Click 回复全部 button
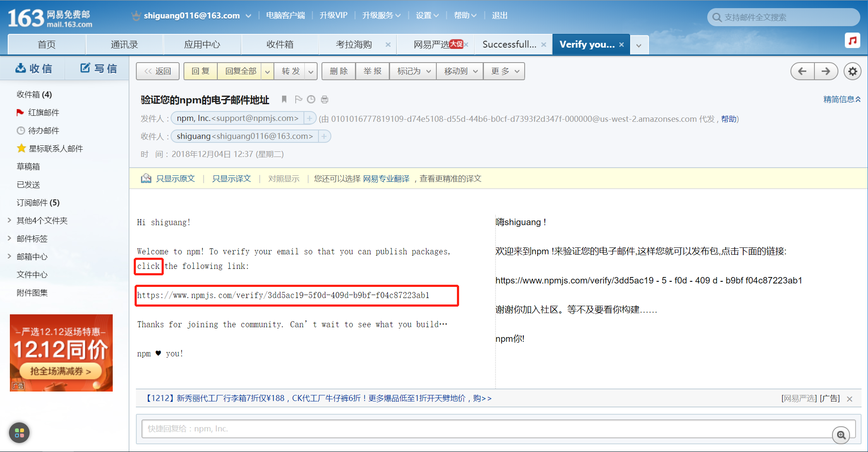The height and width of the screenshot is (452, 868). pyautogui.click(x=240, y=71)
